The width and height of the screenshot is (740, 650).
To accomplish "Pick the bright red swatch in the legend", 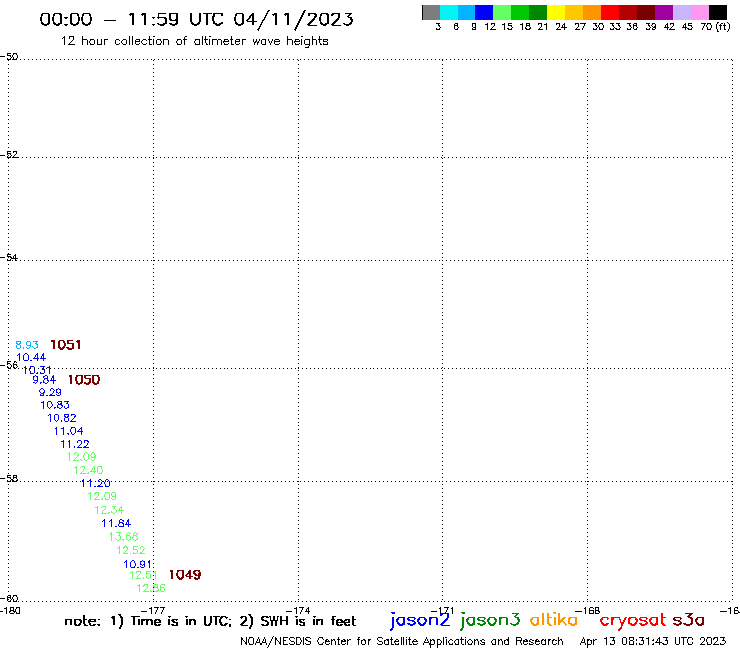I will click(610, 12).
